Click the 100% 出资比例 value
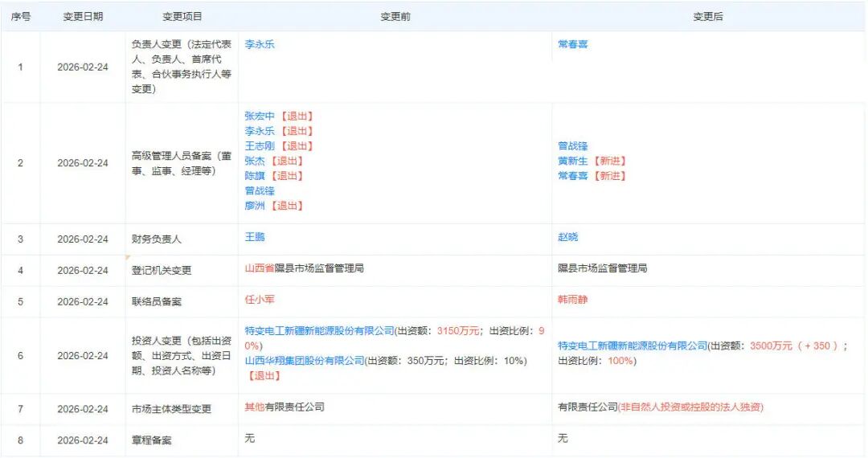868x458 pixels. point(620,361)
